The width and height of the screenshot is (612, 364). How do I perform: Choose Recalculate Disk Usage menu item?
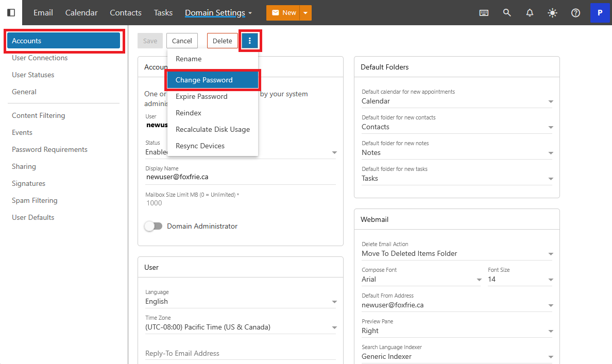coord(212,129)
